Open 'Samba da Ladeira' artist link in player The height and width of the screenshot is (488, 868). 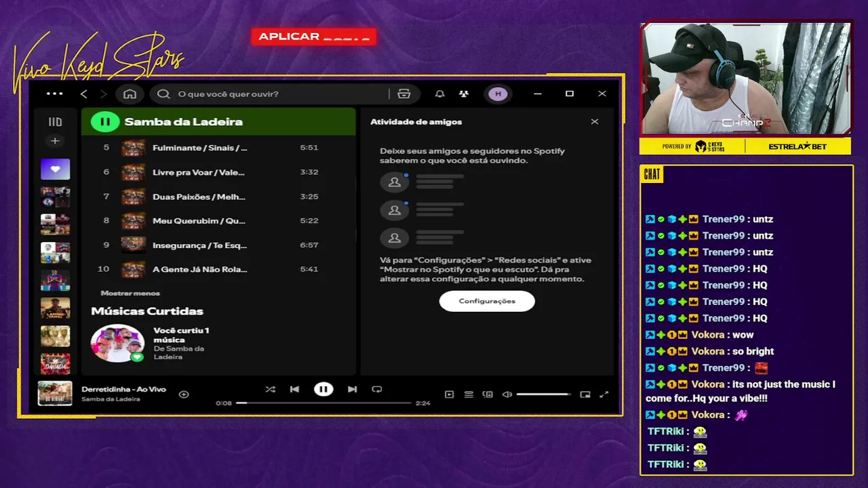111,399
